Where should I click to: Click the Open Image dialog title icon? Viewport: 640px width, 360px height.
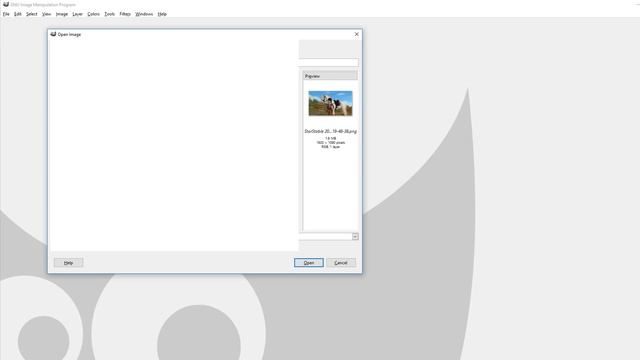[53, 34]
